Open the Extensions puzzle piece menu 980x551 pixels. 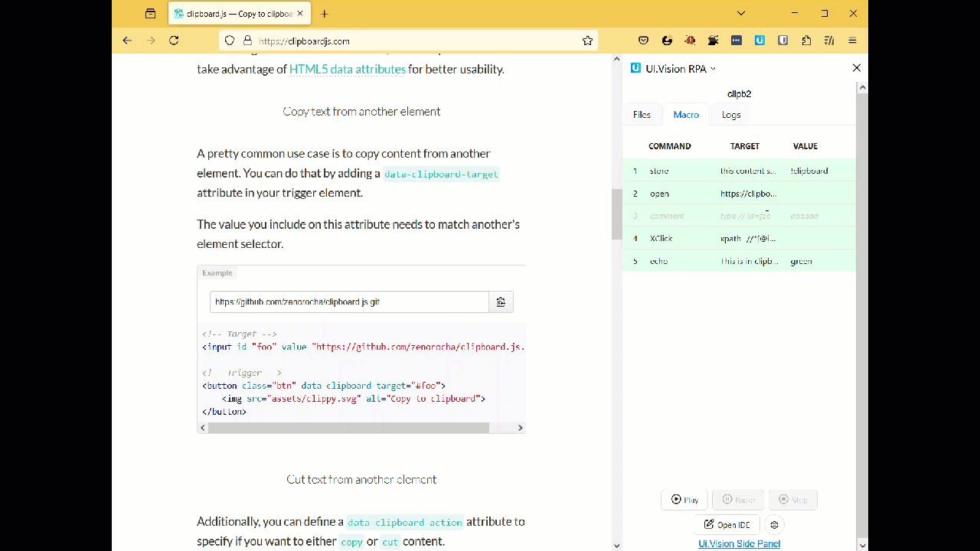806,41
